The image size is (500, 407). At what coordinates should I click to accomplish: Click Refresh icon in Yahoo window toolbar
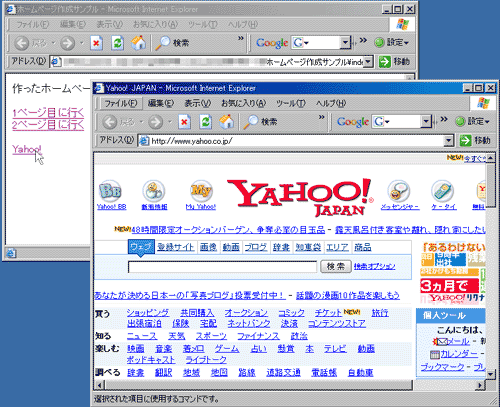pyautogui.click(x=205, y=122)
